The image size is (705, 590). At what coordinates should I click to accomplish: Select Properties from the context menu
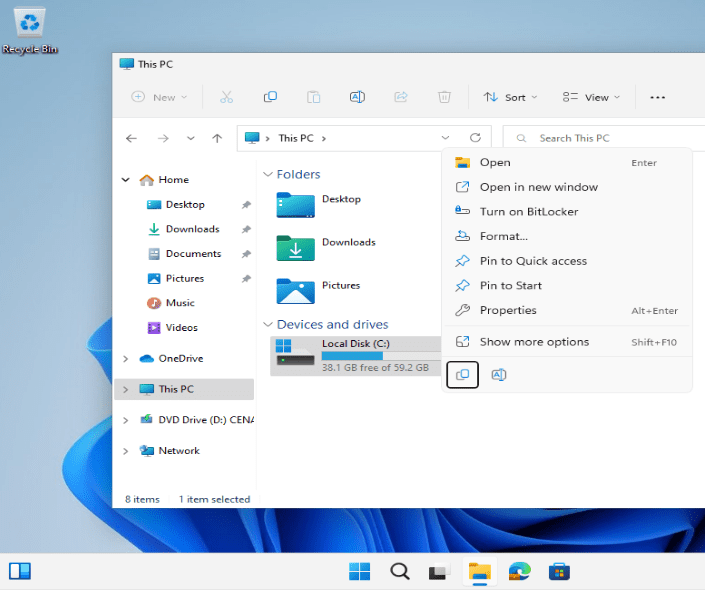click(x=508, y=310)
